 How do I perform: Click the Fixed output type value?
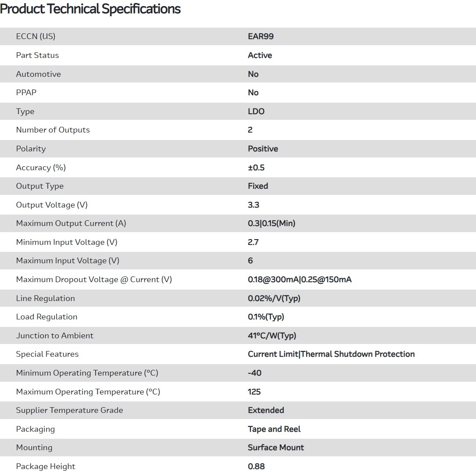tap(258, 186)
